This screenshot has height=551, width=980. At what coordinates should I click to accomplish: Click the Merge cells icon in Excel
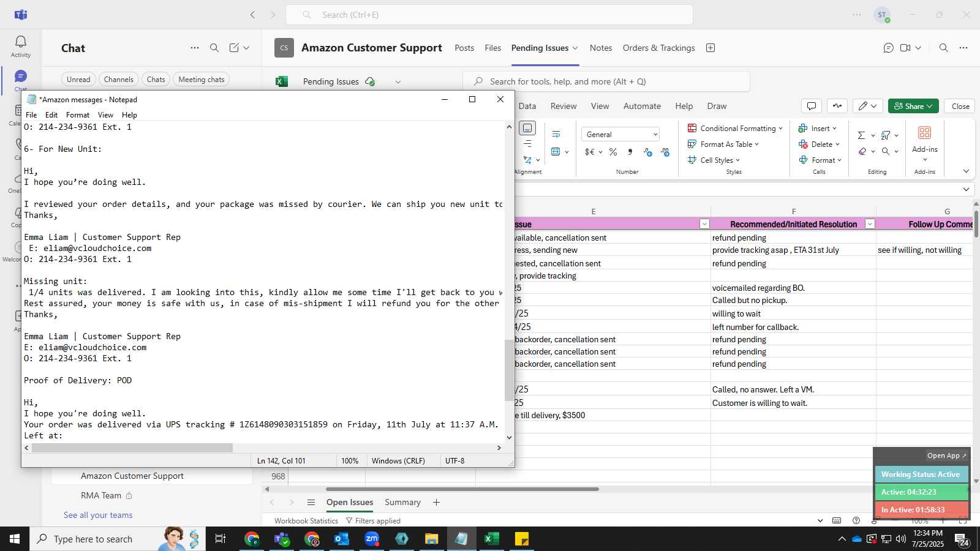tap(556, 151)
